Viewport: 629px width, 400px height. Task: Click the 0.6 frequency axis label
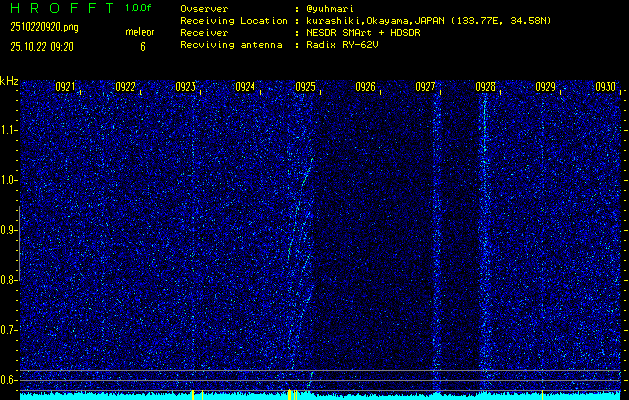(x=7, y=380)
